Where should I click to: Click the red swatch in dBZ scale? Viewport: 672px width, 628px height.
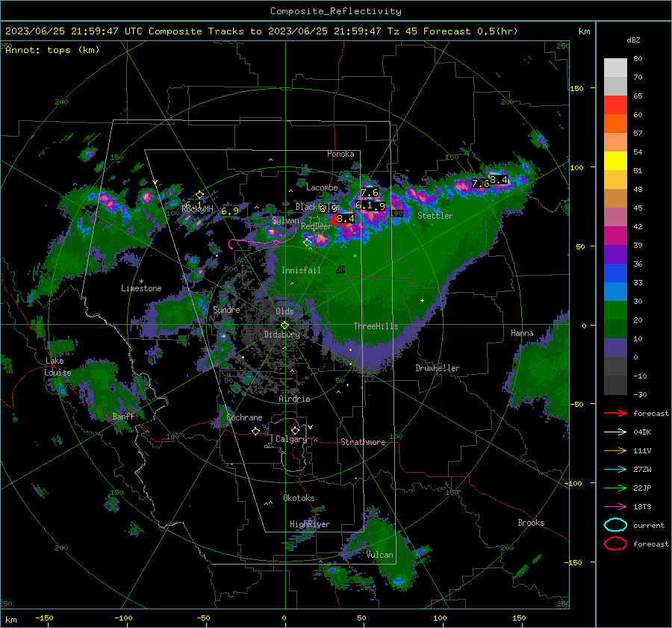615,105
